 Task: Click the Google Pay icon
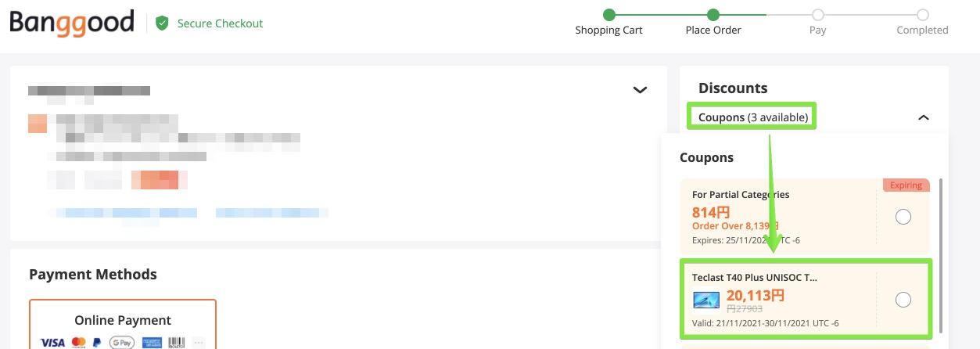click(x=121, y=343)
